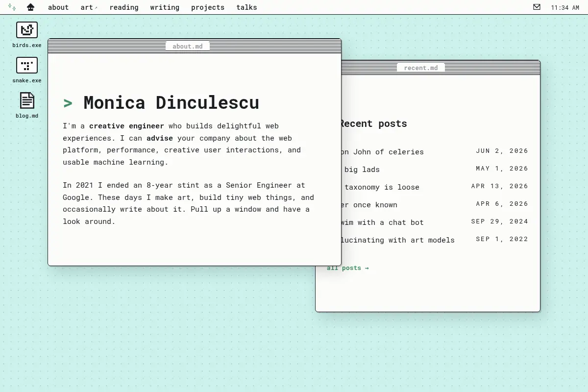
Task: Open the birds.exe desktop icon
Action: coord(27,34)
